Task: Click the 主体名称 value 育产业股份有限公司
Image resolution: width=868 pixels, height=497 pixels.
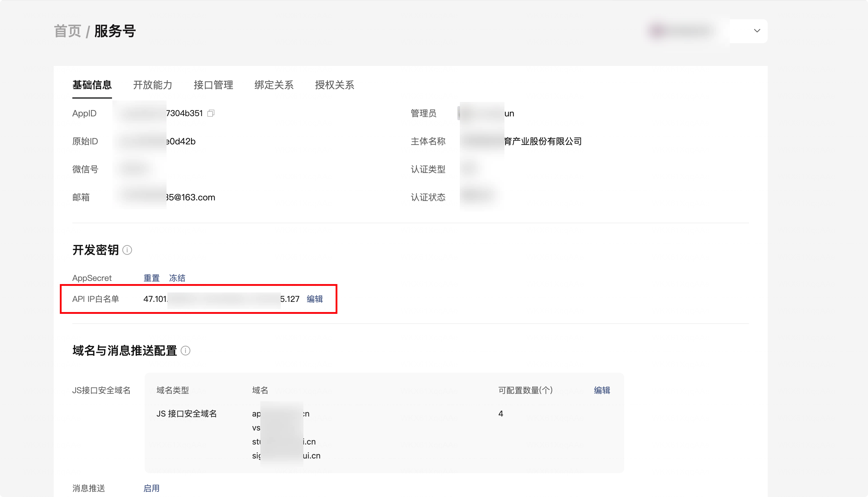Action: coord(543,141)
